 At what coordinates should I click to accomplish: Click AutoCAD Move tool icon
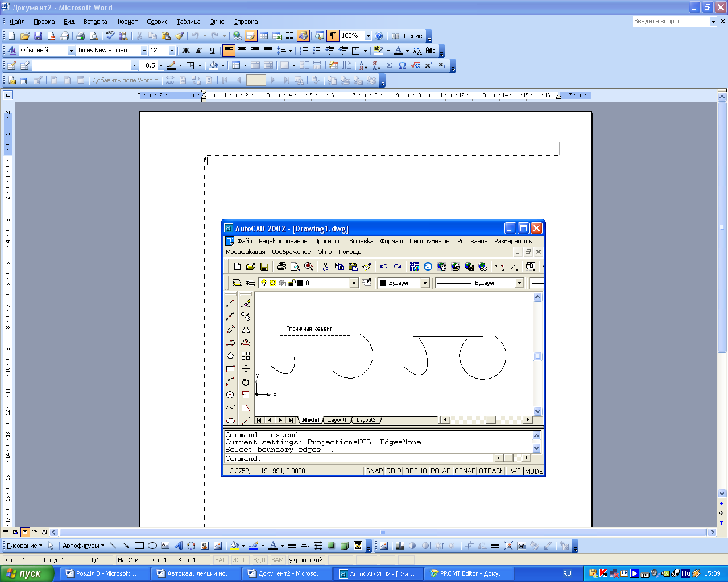click(246, 369)
